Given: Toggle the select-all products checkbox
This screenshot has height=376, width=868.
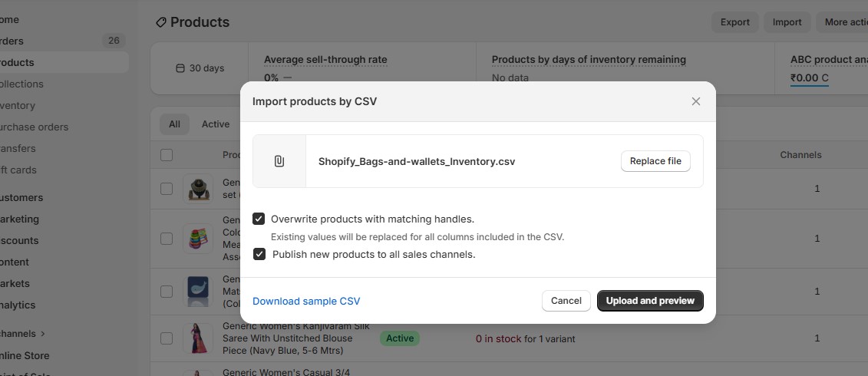Looking at the screenshot, I should pyautogui.click(x=167, y=155).
